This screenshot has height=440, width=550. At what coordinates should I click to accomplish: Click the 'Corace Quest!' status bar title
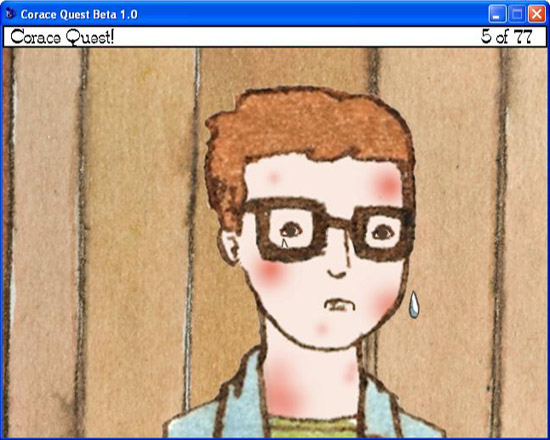point(62,37)
